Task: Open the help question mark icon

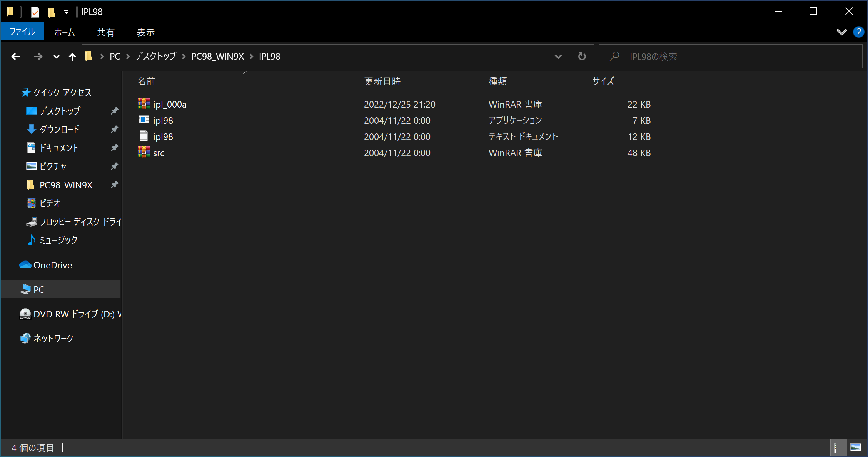Action: (x=858, y=32)
